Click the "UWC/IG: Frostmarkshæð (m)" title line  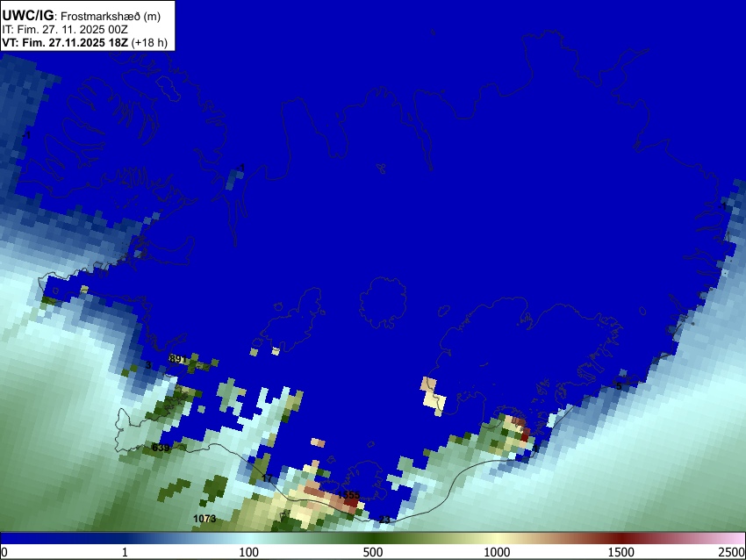(82, 16)
